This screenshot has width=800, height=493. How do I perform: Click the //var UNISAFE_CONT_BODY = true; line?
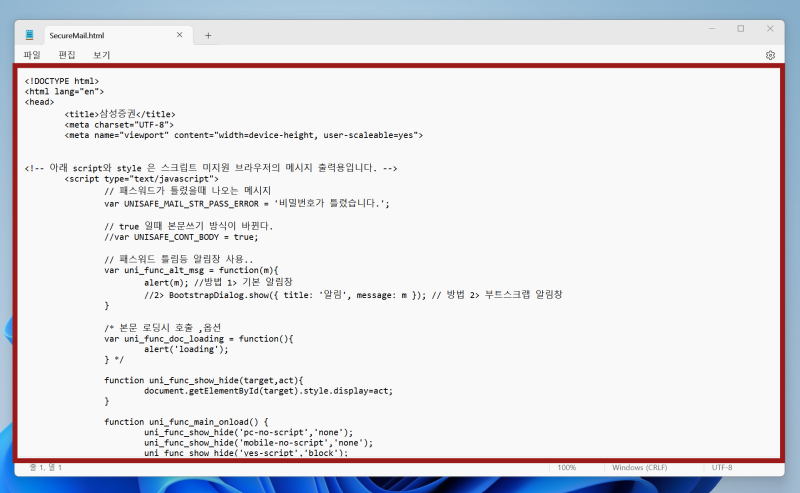pyautogui.click(x=181, y=237)
